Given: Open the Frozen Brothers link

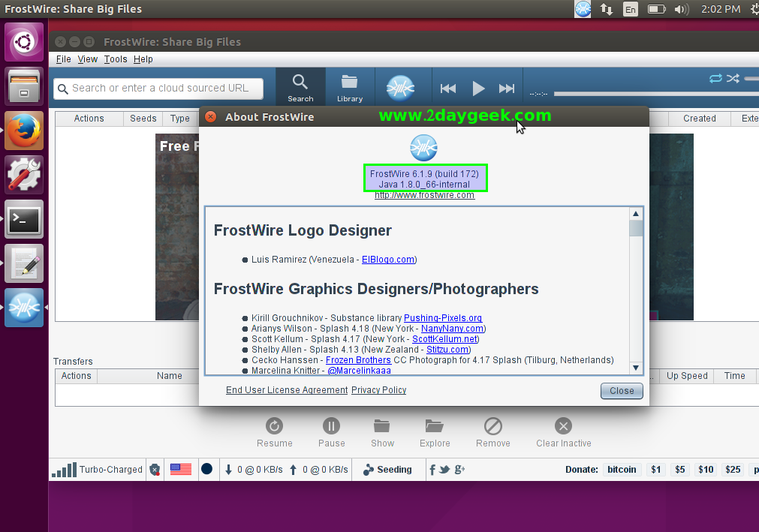Looking at the screenshot, I should pyautogui.click(x=358, y=360).
